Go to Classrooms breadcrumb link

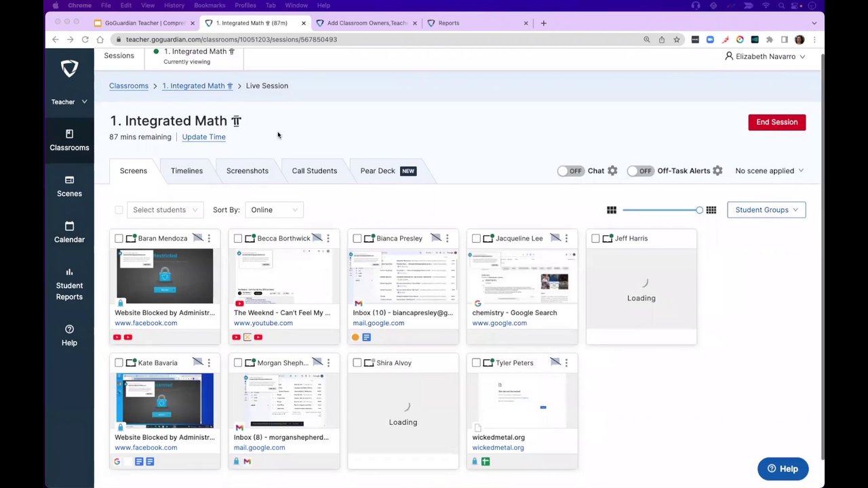(x=129, y=86)
